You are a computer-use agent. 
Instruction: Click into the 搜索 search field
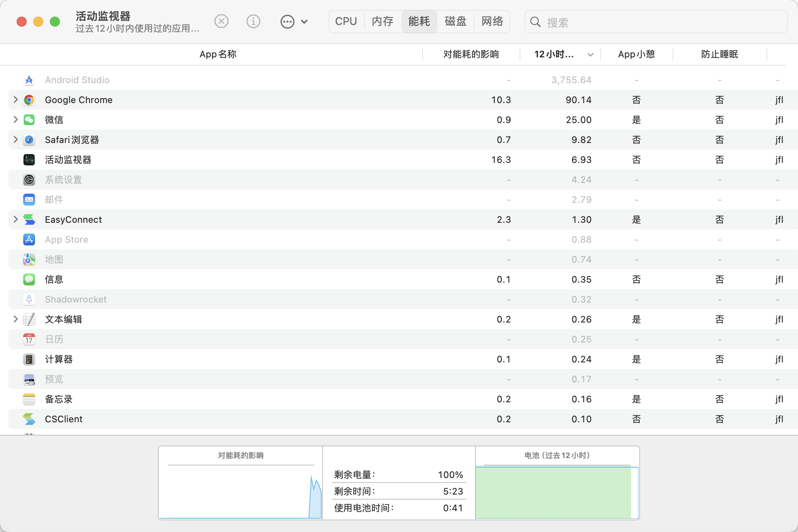[661, 22]
